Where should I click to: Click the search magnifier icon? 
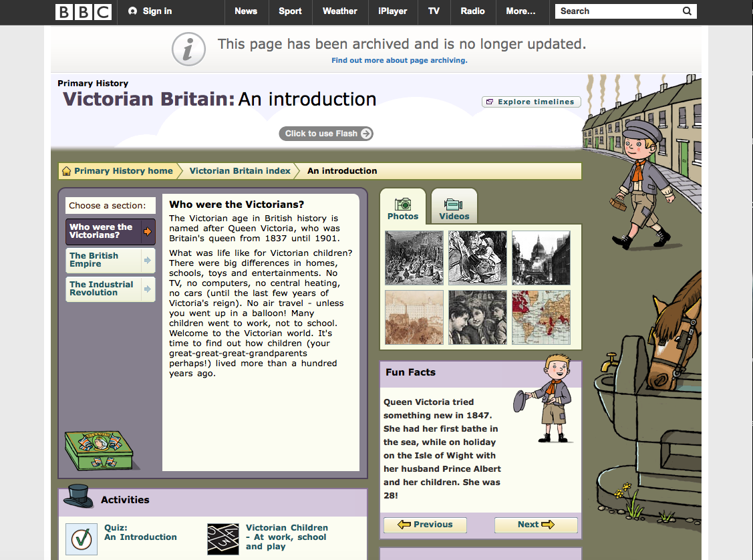click(687, 11)
